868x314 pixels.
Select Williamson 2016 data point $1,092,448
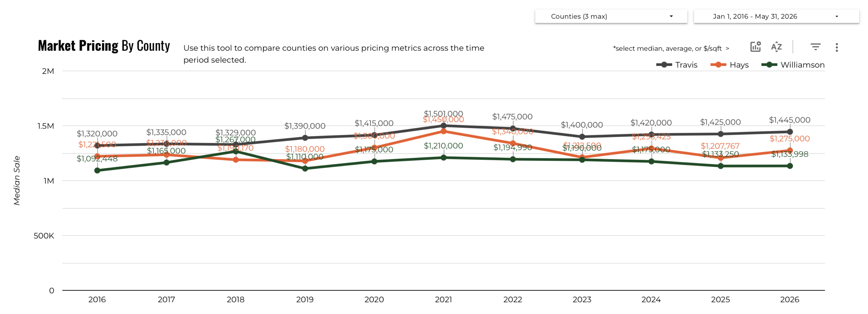point(97,171)
